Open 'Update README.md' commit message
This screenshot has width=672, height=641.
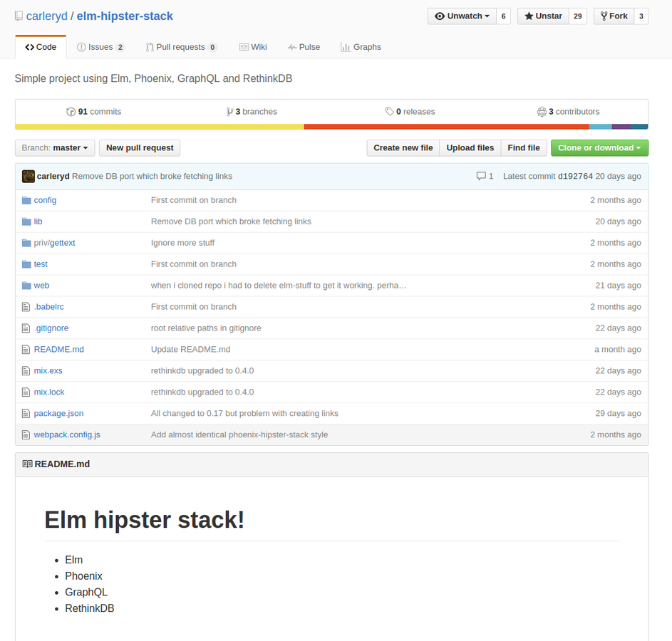tap(190, 350)
